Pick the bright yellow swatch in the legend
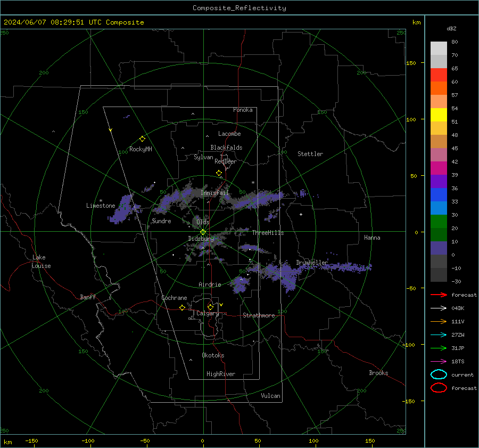The height and width of the screenshot is (448, 479). click(439, 115)
